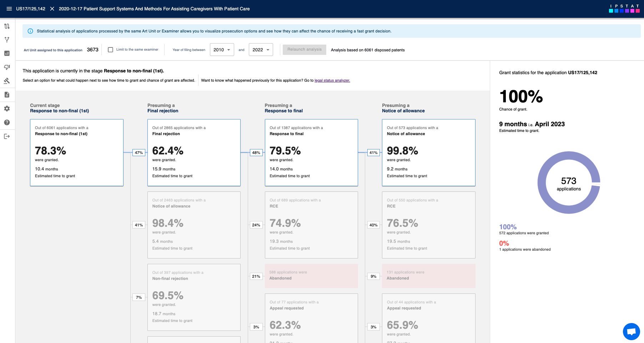Choose the Notice of allowance 98.4% card

tap(194, 225)
